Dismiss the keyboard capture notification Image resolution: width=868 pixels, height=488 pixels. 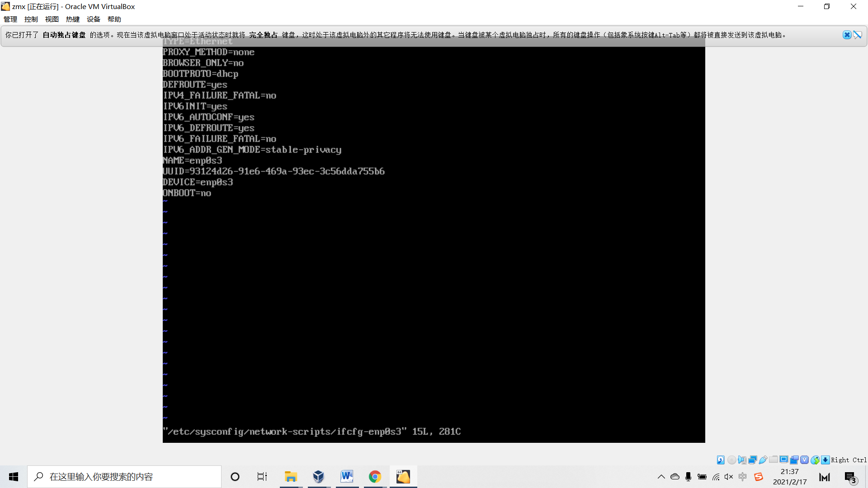click(x=847, y=35)
